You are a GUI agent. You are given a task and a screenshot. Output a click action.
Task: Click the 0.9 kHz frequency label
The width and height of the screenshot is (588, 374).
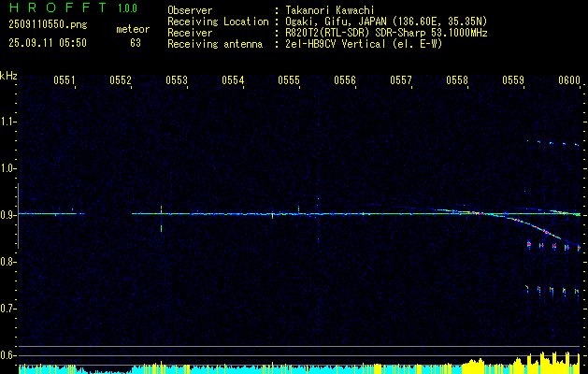7,215
